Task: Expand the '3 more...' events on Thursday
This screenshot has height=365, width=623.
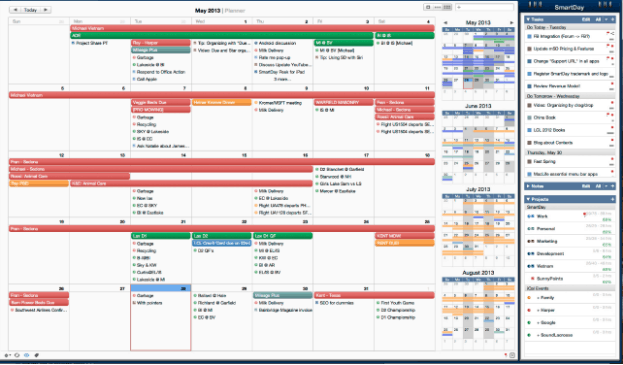Action: click(282, 79)
